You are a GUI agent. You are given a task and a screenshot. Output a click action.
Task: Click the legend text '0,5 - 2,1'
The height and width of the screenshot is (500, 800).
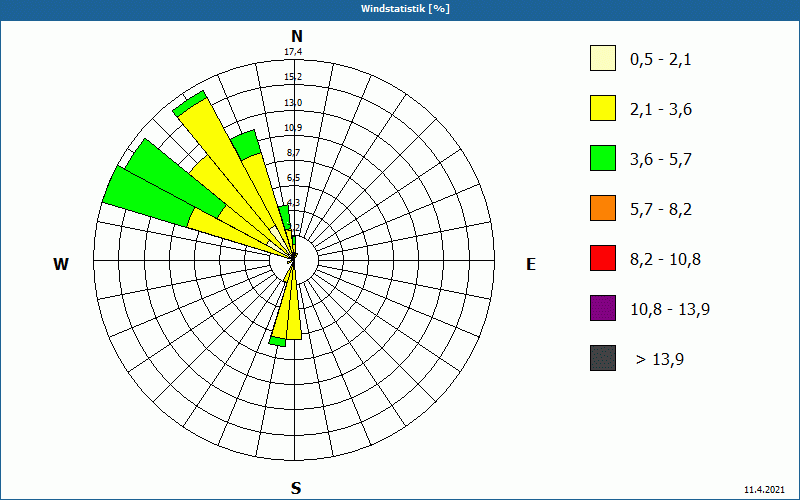coord(660,60)
